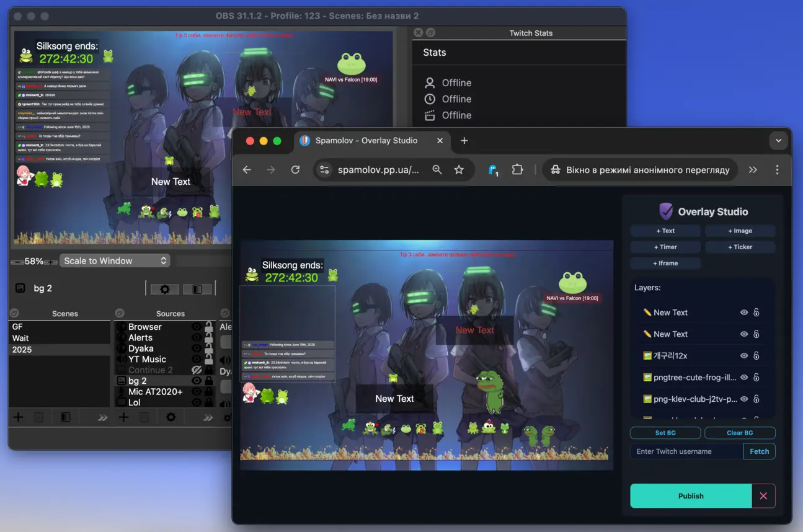Unlock the YT Music source lock icon
The height and width of the screenshot is (532, 803).
coord(209,359)
